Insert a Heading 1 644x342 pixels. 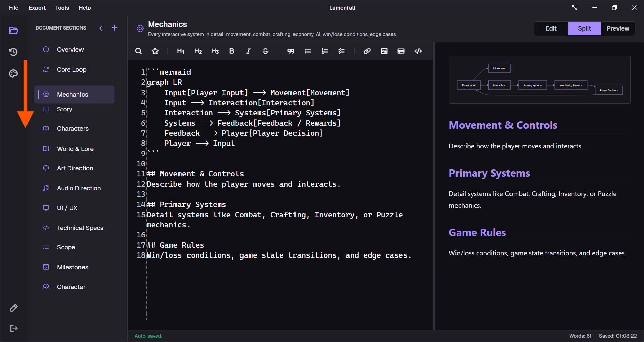[181, 51]
